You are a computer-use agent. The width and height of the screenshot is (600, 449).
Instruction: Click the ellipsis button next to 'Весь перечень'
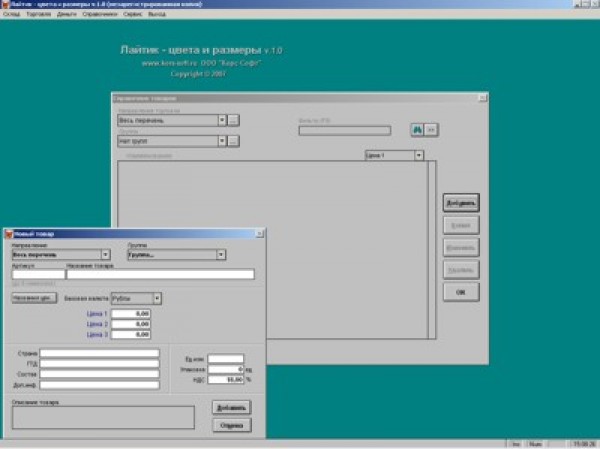[233, 120]
